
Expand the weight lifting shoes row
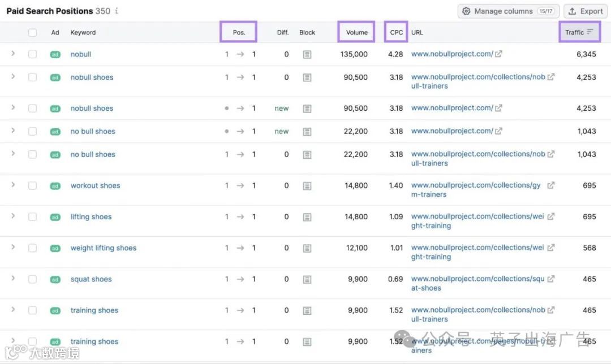(x=13, y=247)
